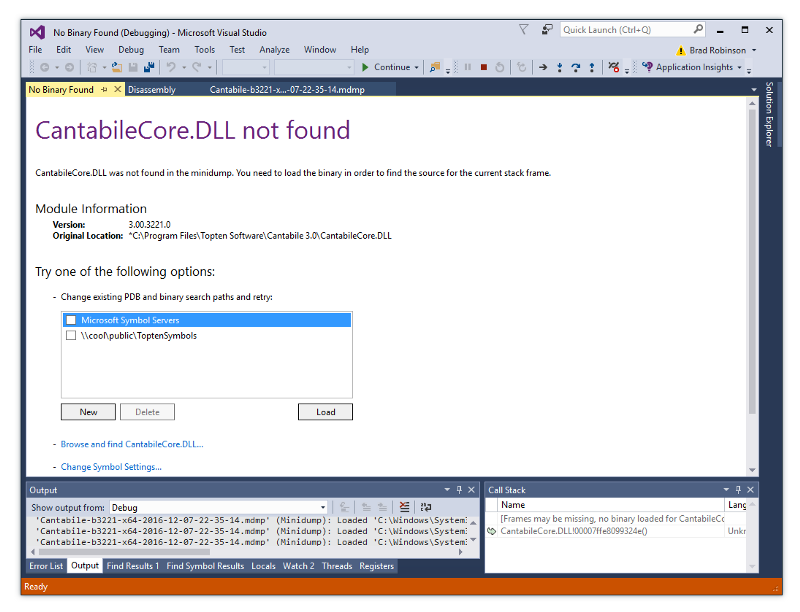Open the Solution Explorer side tab
The height and width of the screenshot is (612, 800).
point(769,114)
